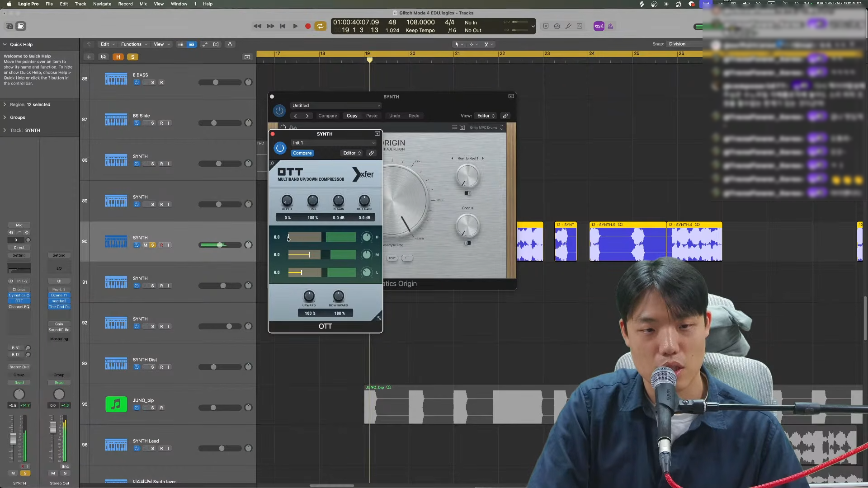The image size is (868, 488).
Task: Open the Navigate menu
Action: pos(102,4)
